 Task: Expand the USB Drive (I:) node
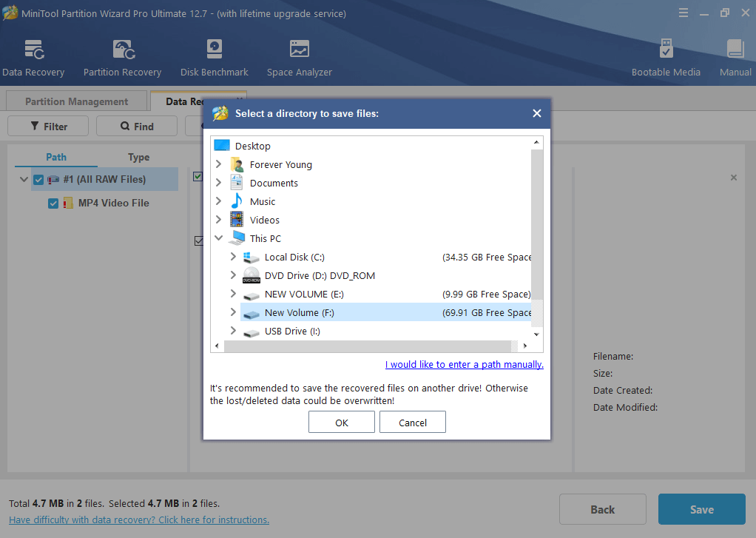pyautogui.click(x=233, y=331)
